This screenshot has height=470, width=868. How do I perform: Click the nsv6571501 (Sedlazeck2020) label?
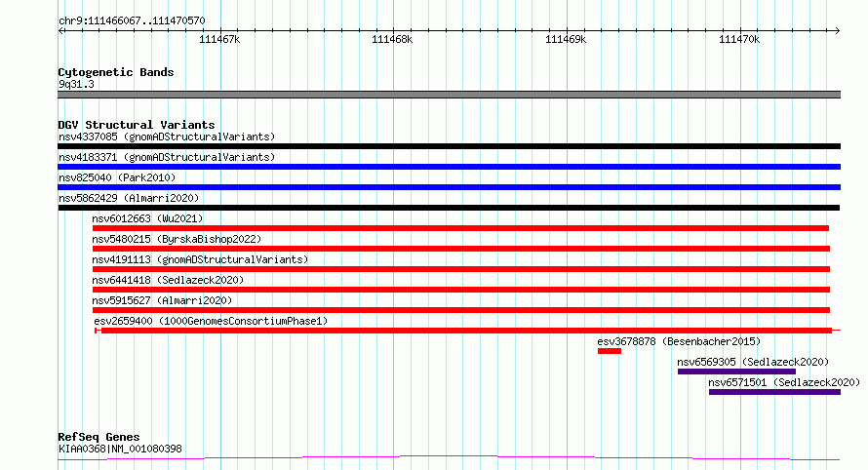tap(784, 382)
